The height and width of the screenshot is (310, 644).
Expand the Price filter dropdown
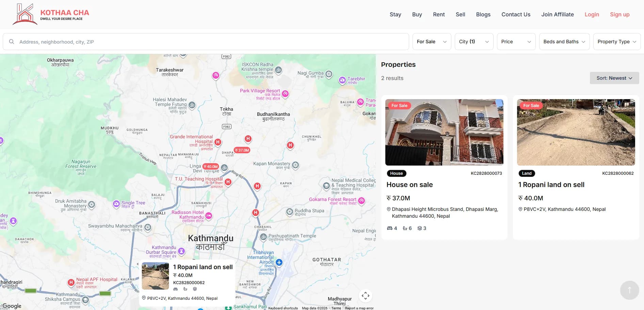[516, 42]
